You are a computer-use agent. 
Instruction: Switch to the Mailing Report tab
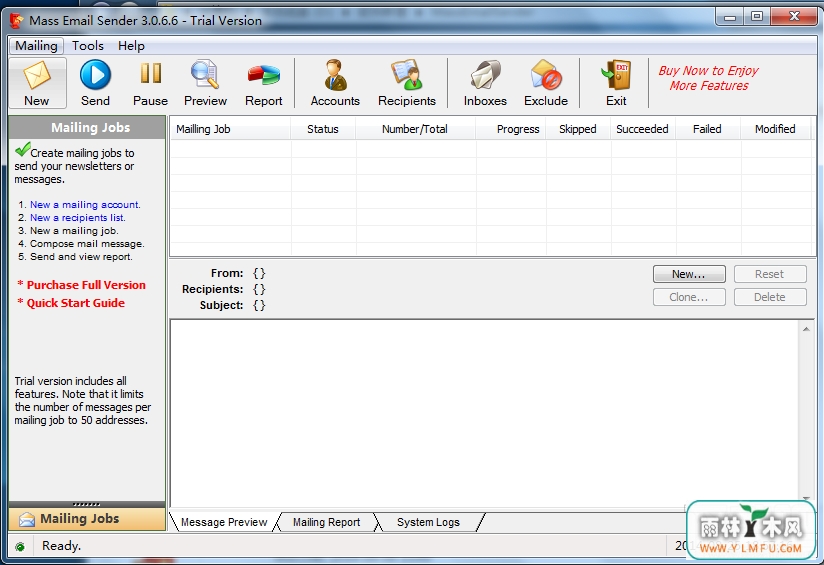click(x=326, y=522)
